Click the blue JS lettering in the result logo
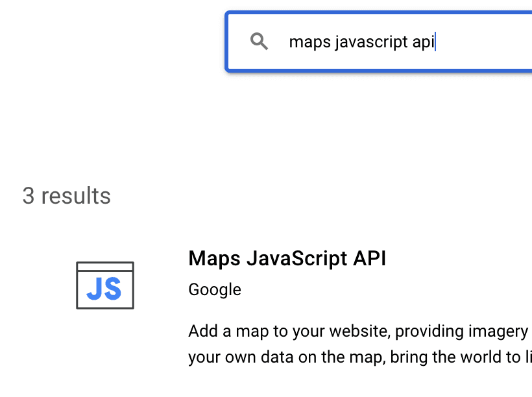The height and width of the screenshot is (397, 532). click(104, 289)
